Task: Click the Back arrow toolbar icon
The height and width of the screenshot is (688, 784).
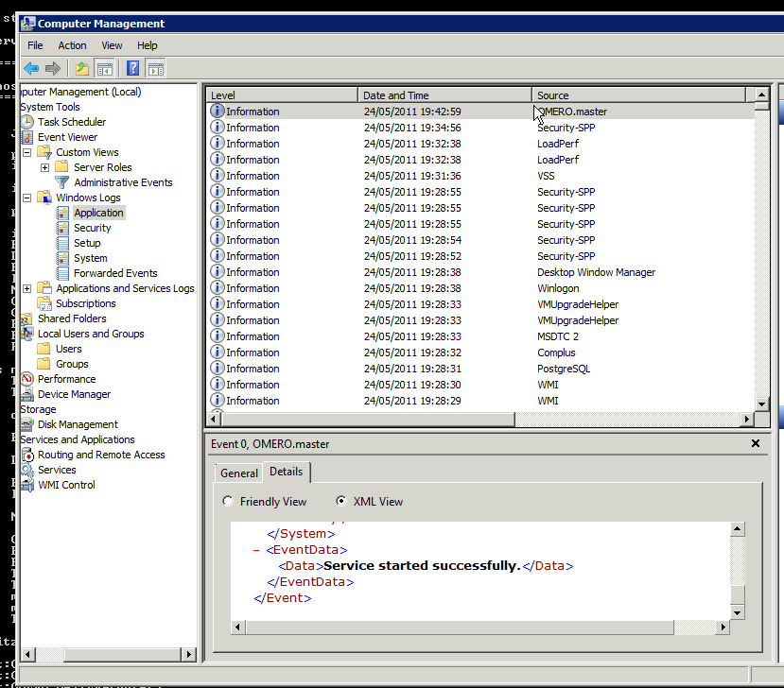Action: 31,68
